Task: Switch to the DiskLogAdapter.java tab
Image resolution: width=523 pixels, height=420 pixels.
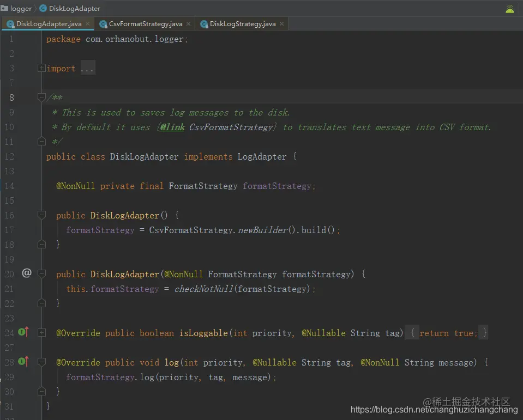Action: coord(49,24)
